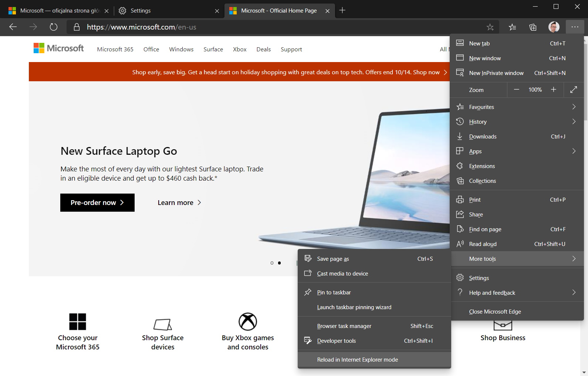This screenshot has width=588, height=376.
Task: Choose New window menu entry
Action: 517,58
